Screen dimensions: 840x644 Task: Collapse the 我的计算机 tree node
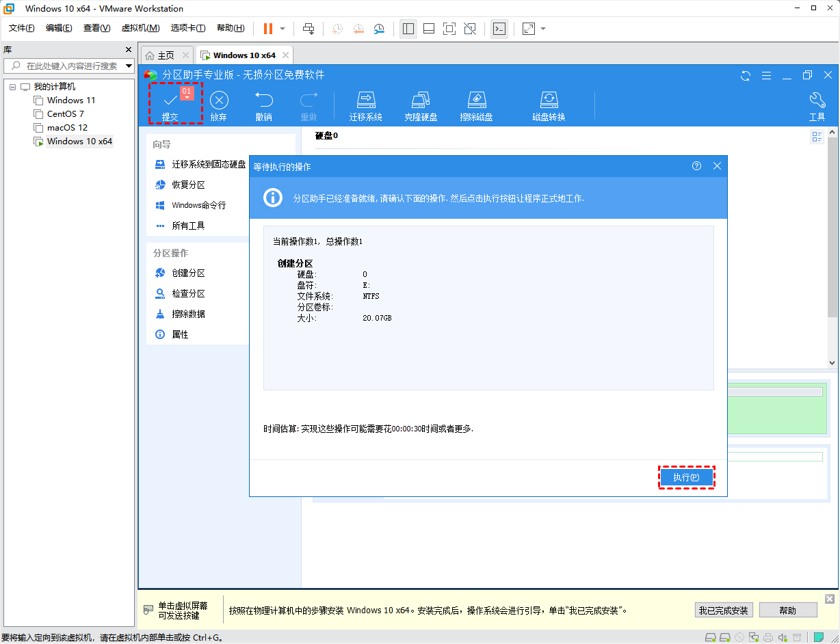(12, 87)
